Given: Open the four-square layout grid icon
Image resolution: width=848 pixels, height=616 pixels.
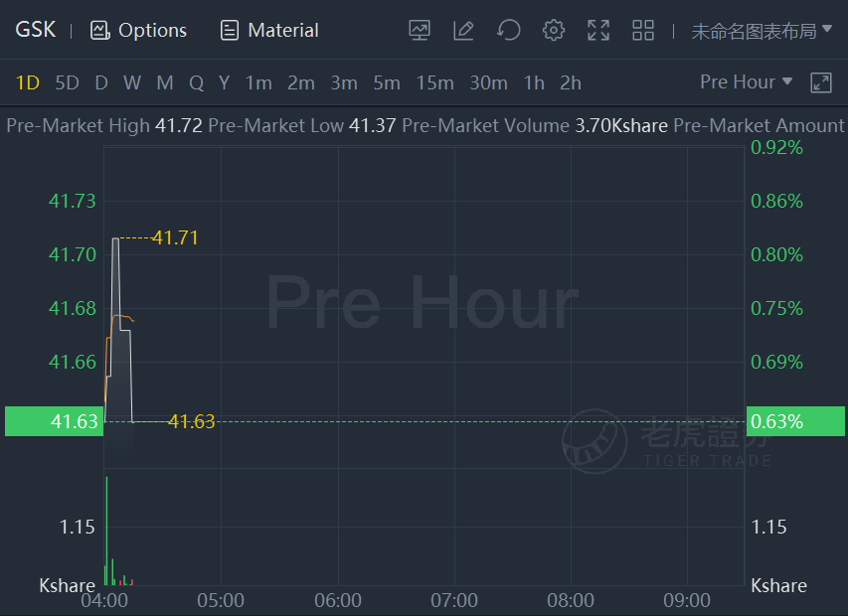Looking at the screenshot, I should (x=643, y=30).
